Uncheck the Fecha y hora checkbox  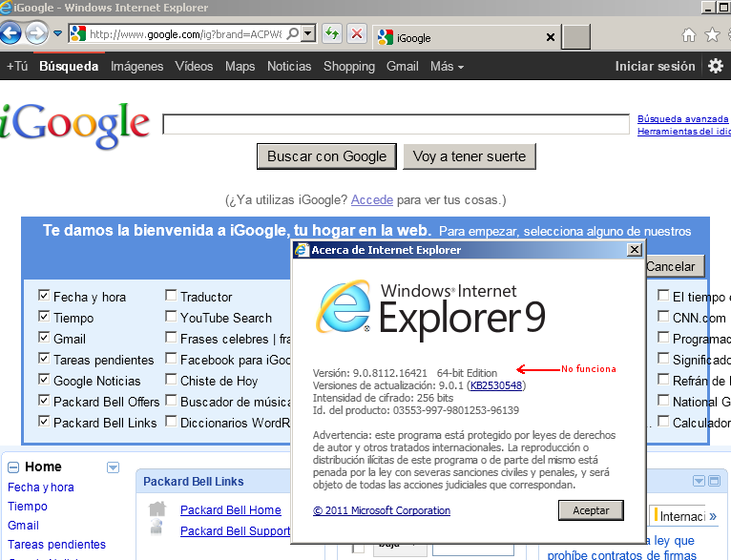click(44, 297)
